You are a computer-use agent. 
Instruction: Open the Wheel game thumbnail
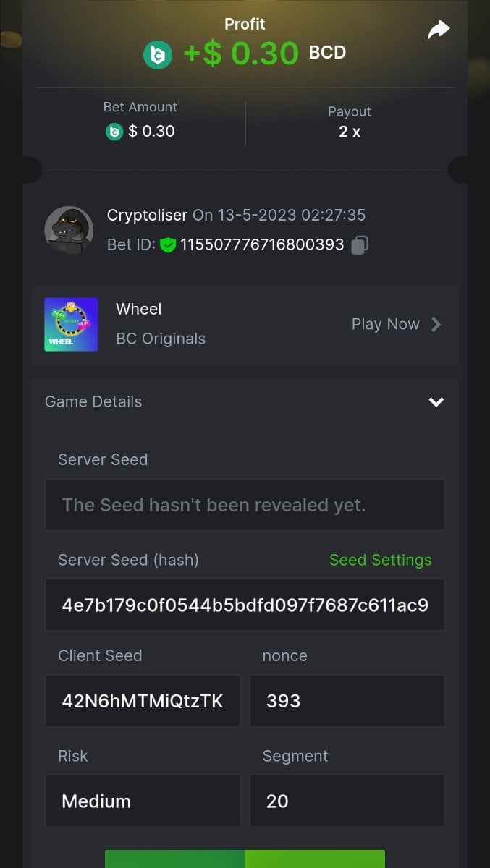71,325
